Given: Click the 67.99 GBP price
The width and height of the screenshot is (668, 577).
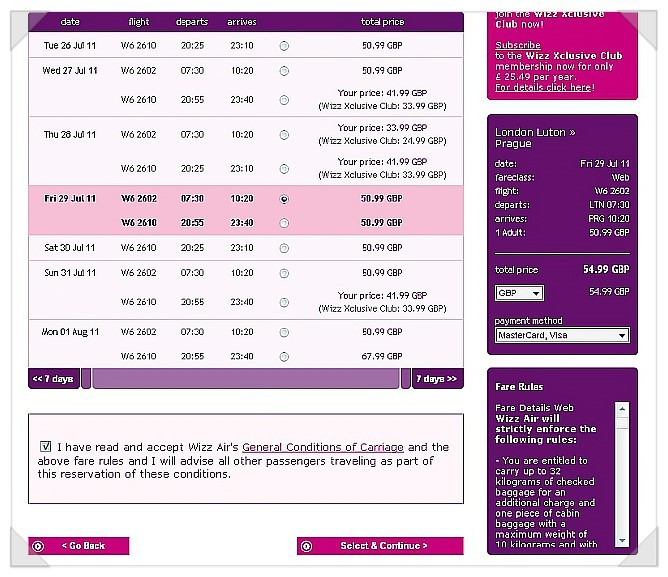Looking at the screenshot, I should click(x=382, y=356).
